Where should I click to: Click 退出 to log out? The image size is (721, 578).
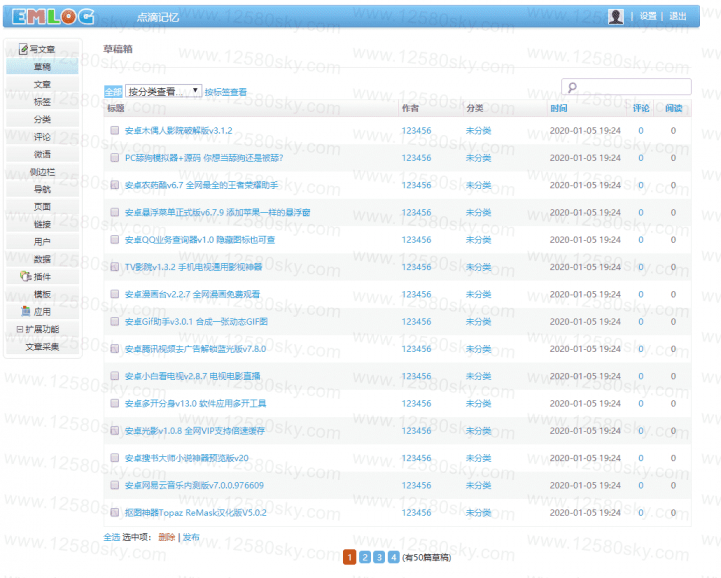(x=678, y=16)
